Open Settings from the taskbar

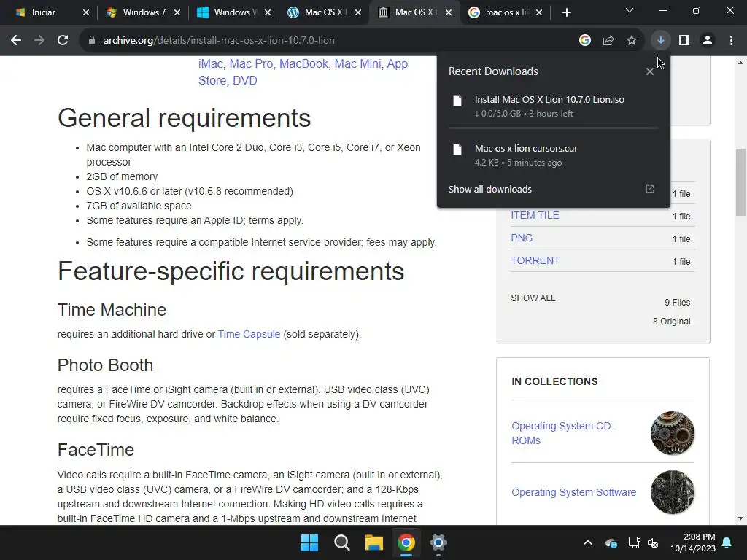(x=438, y=542)
